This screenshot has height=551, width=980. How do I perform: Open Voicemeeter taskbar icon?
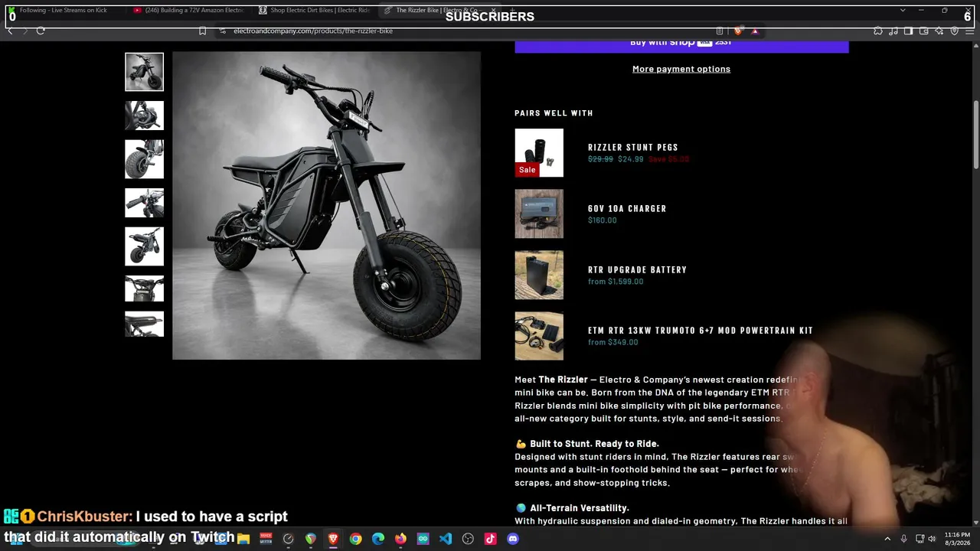point(266,539)
